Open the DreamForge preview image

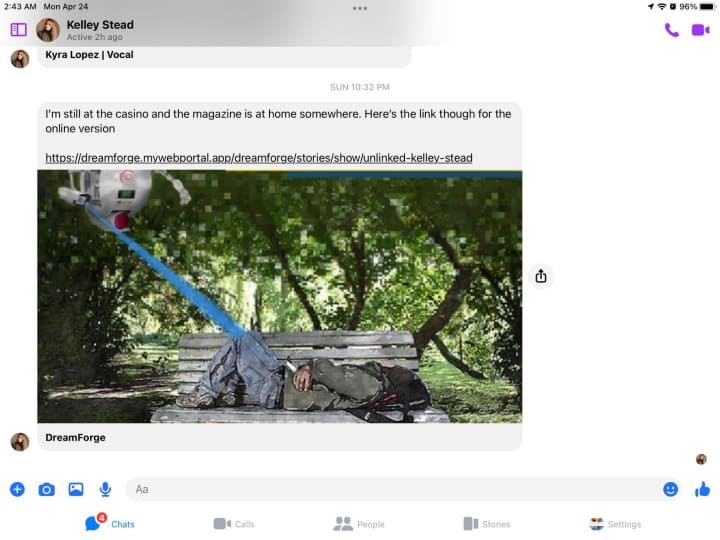pyautogui.click(x=280, y=297)
